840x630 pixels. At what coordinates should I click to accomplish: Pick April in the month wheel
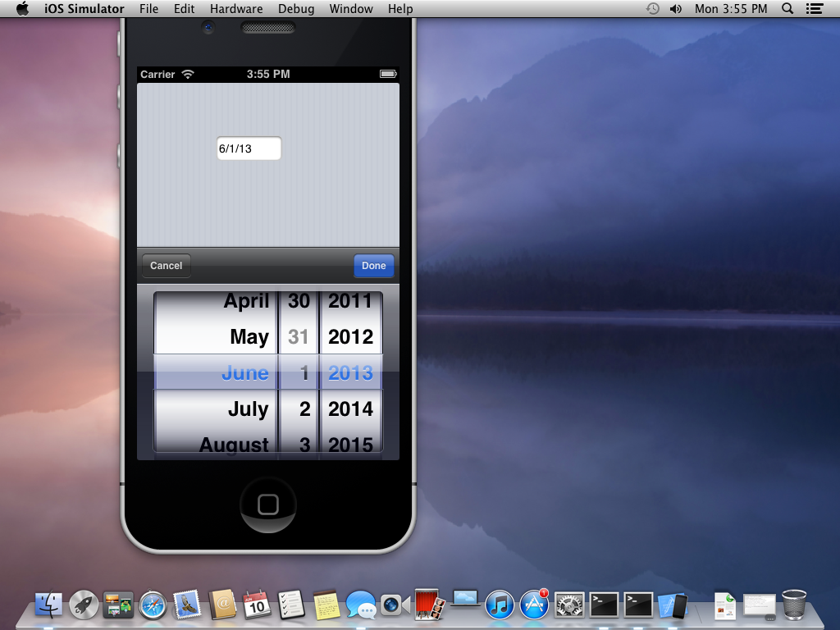[246, 301]
